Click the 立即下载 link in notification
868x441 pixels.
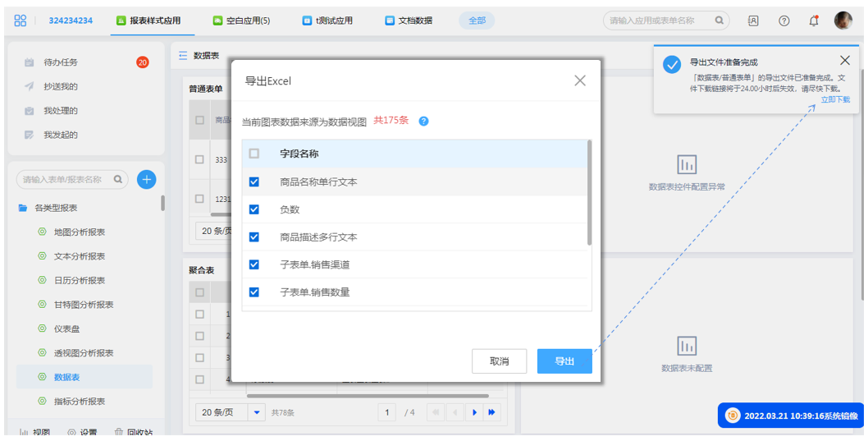pyautogui.click(x=835, y=99)
